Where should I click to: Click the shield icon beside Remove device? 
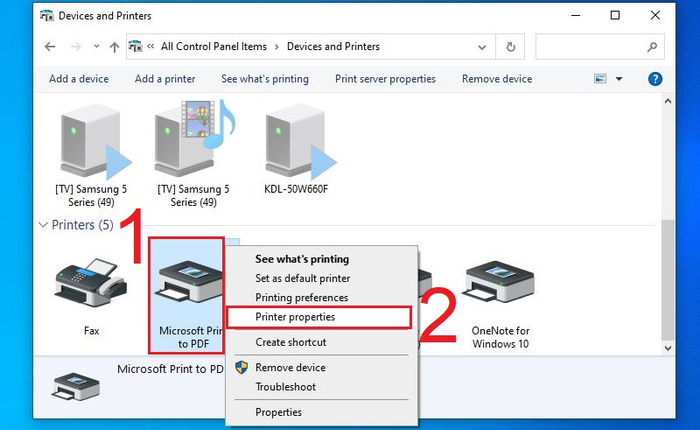coord(242,367)
